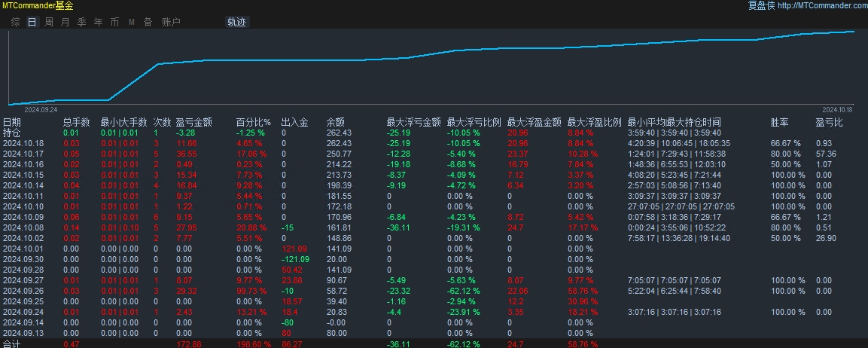The image size is (868, 348).
Task: Select the 2024.09.13 date row
Action: coord(434,333)
